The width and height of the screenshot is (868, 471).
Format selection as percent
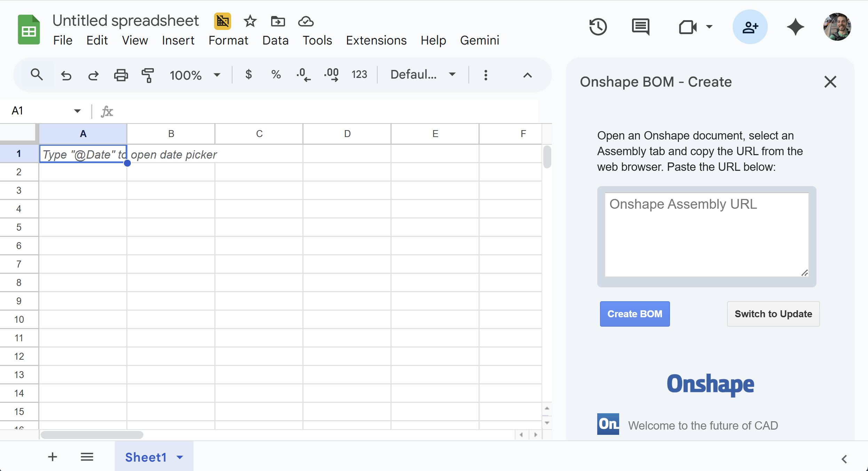pyautogui.click(x=276, y=74)
